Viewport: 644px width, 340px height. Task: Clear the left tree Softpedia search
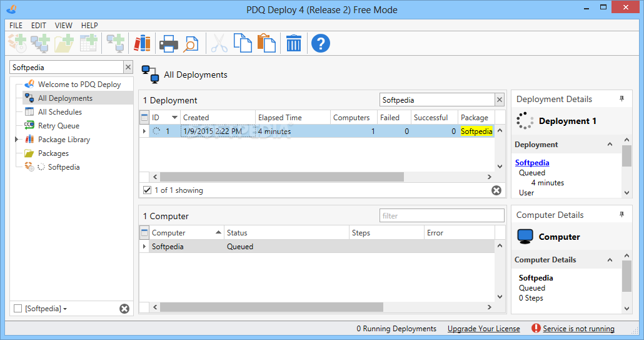pyautogui.click(x=128, y=67)
